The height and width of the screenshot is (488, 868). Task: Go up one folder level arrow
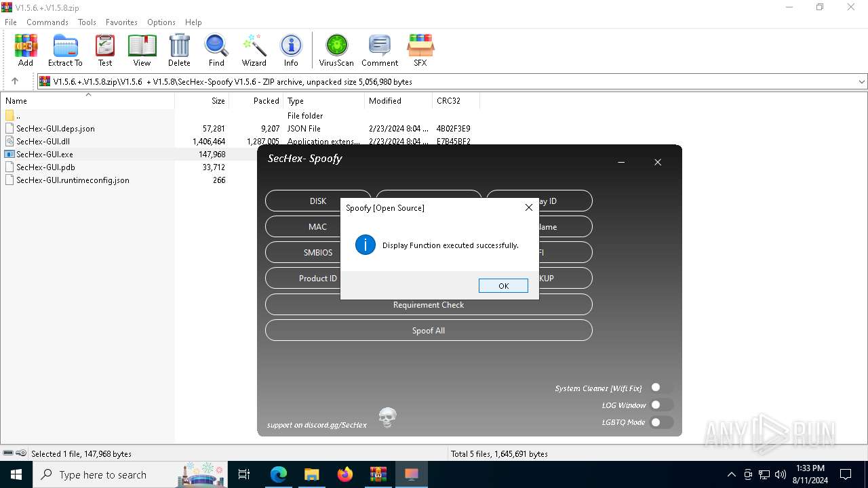pyautogui.click(x=15, y=81)
